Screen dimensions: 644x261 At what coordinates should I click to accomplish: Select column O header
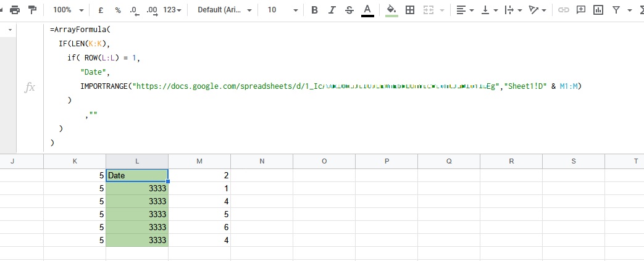[x=324, y=161]
